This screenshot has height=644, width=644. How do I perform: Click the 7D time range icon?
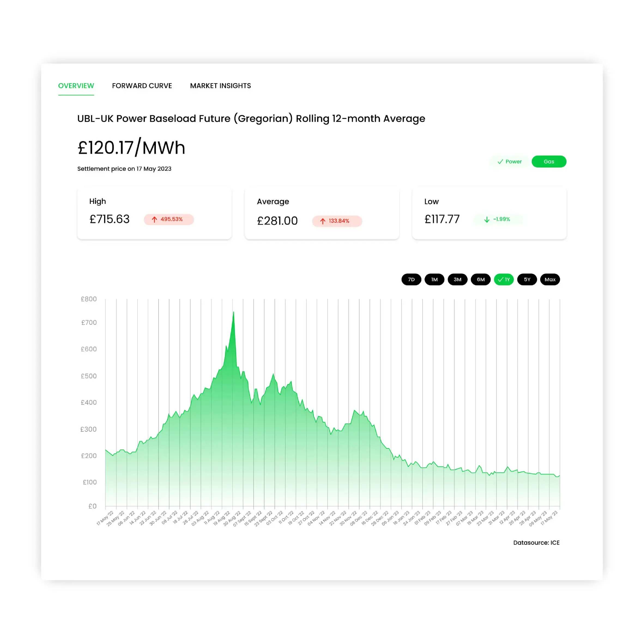click(x=411, y=279)
